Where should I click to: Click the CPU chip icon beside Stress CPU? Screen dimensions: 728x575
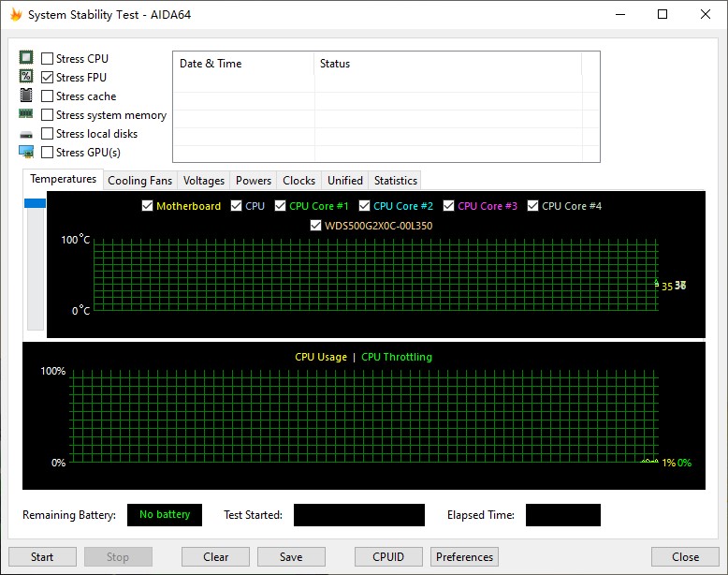coord(26,58)
